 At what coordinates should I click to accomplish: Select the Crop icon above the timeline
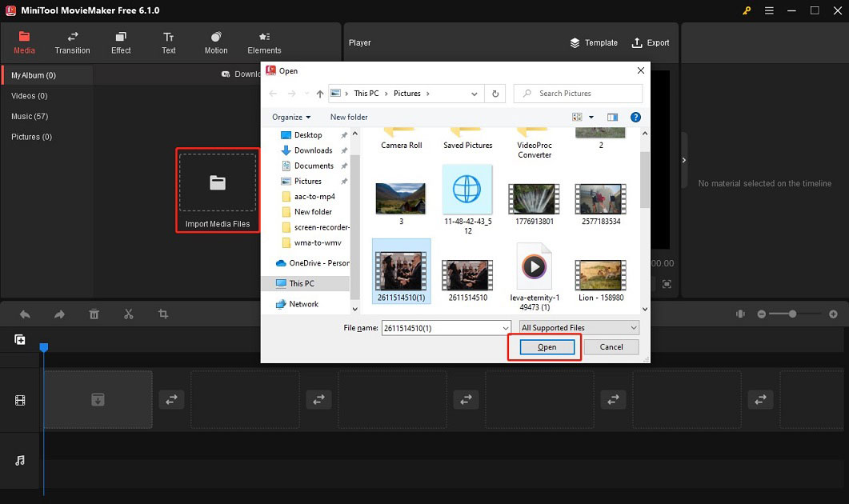163,314
